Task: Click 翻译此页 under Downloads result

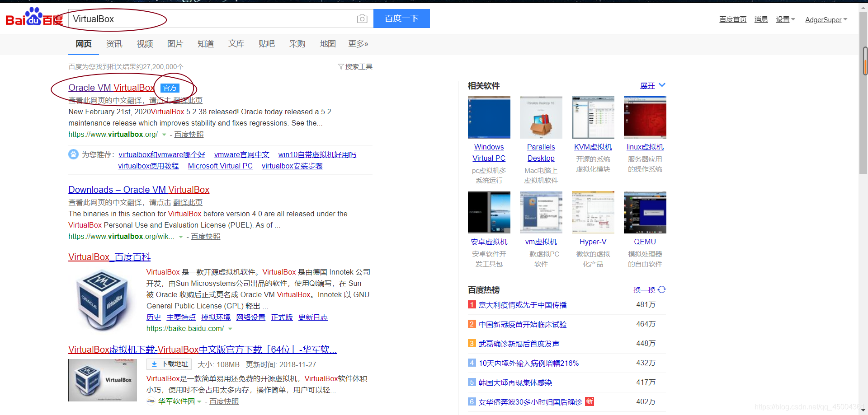Action: (x=188, y=203)
